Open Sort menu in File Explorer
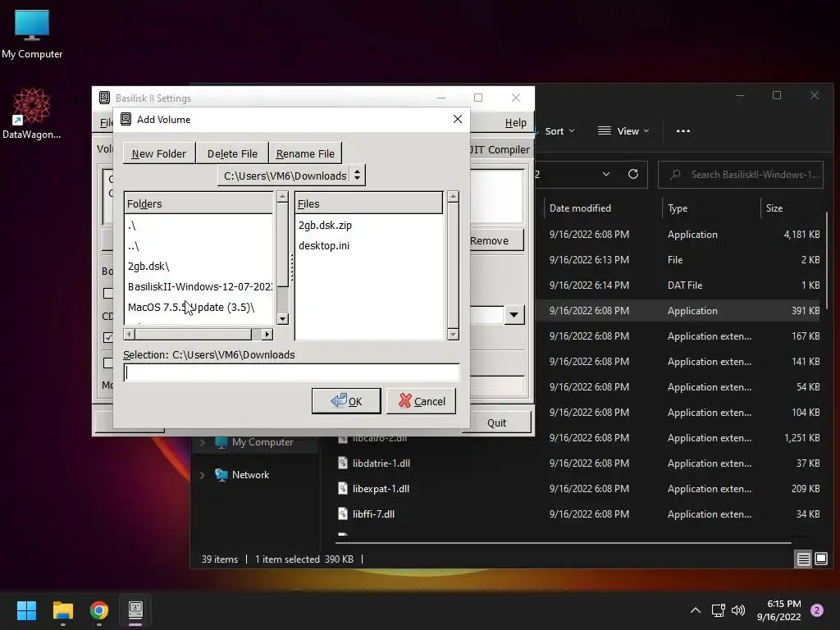The image size is (840, 630). pos(559,130)
